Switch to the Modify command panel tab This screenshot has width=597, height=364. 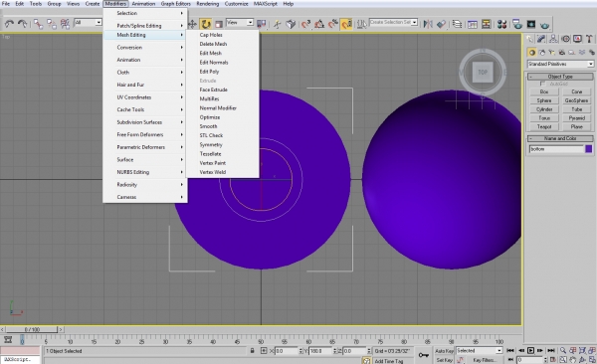pos(541,39)
